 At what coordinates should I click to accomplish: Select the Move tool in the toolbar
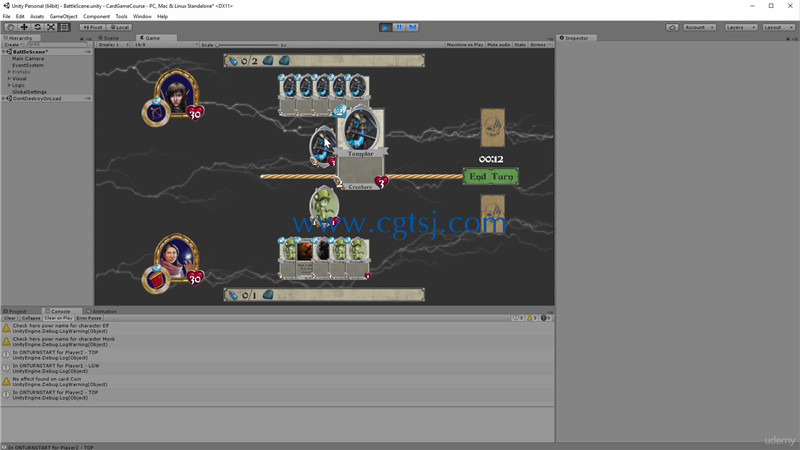click(x=23, y=27)
